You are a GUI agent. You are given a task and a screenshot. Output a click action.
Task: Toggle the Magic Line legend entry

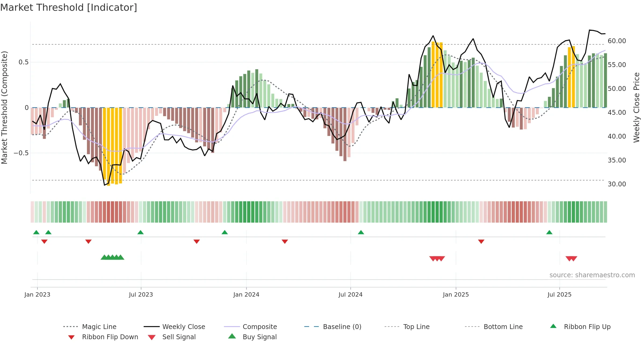click(x=90, y=327)
